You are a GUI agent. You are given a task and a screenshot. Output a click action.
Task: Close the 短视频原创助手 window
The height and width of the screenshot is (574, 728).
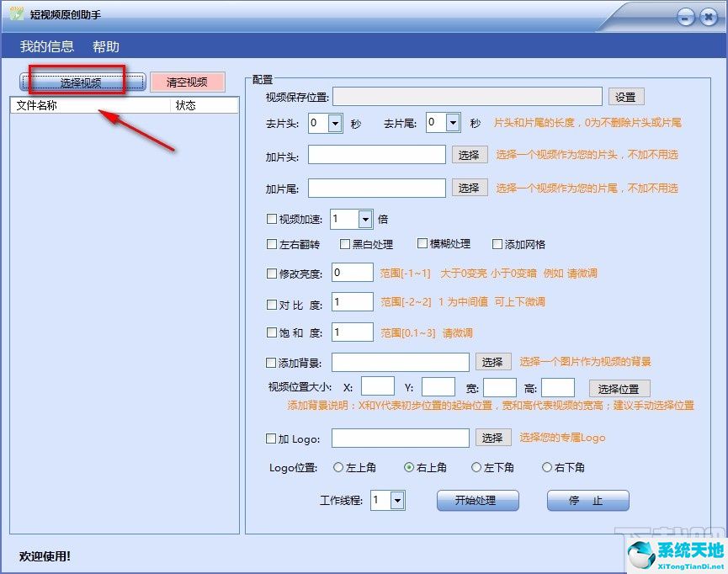pos(709,19)
